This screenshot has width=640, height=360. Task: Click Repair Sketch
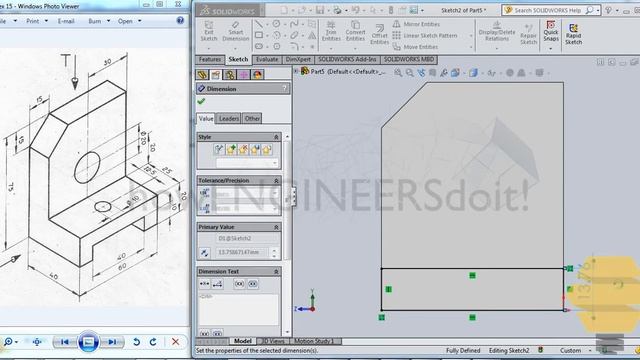529,34
